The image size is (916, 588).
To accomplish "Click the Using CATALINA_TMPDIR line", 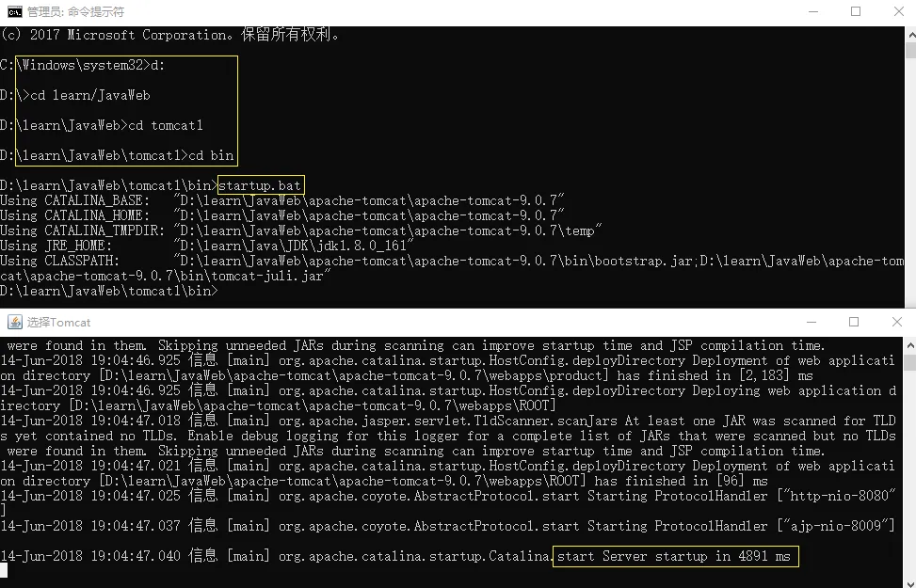I will [x=301, y=230].
